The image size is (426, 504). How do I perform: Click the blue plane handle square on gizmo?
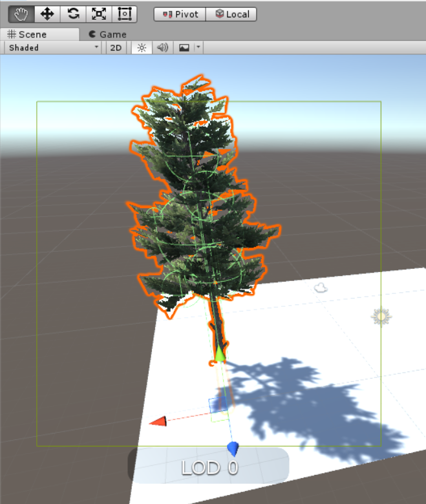[x=218, y=404]
